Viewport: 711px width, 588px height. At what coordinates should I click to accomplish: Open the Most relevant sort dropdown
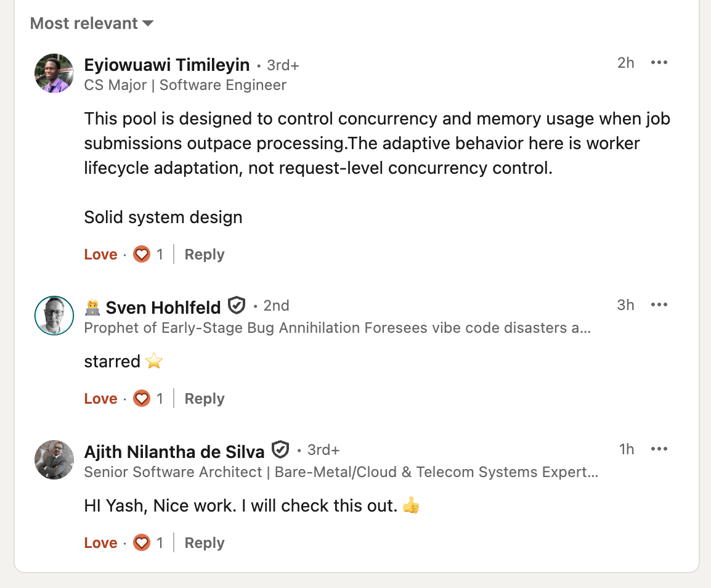(91, 23)
